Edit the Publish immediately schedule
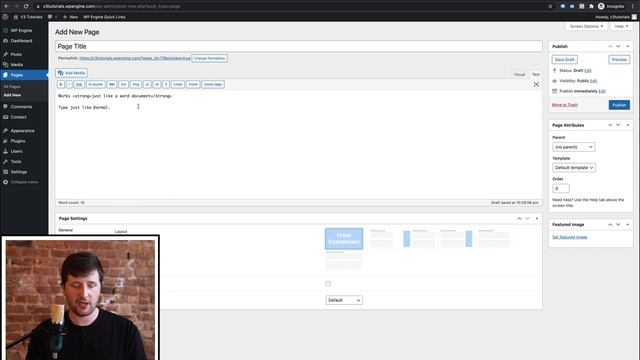The height and width of the screenshot is (360, 640). pos(602,91)
